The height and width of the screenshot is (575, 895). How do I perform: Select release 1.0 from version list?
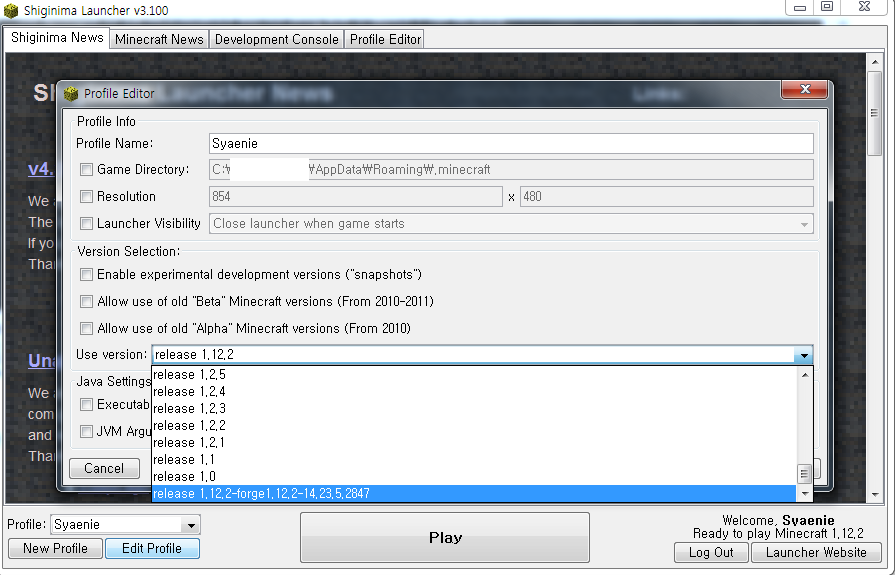click(x=474, y=477)
